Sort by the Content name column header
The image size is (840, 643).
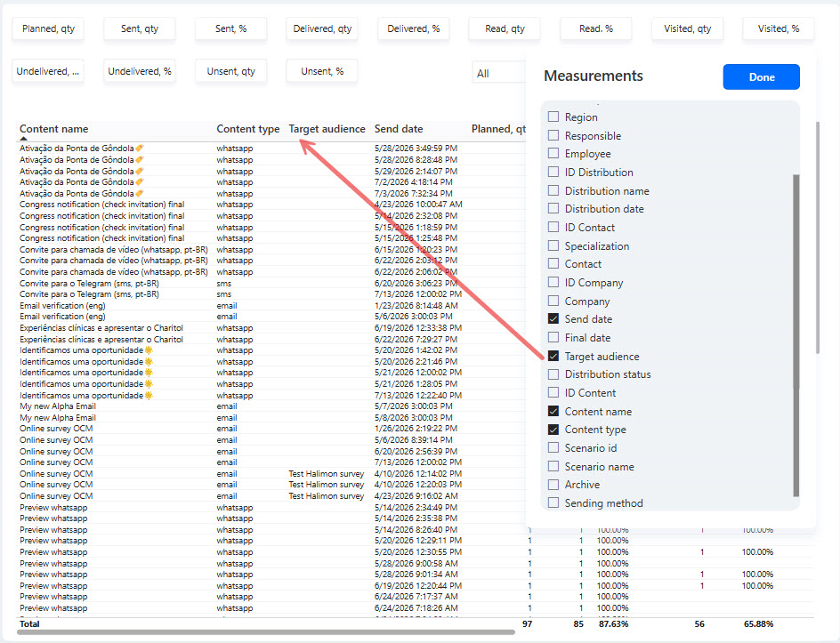54,129
